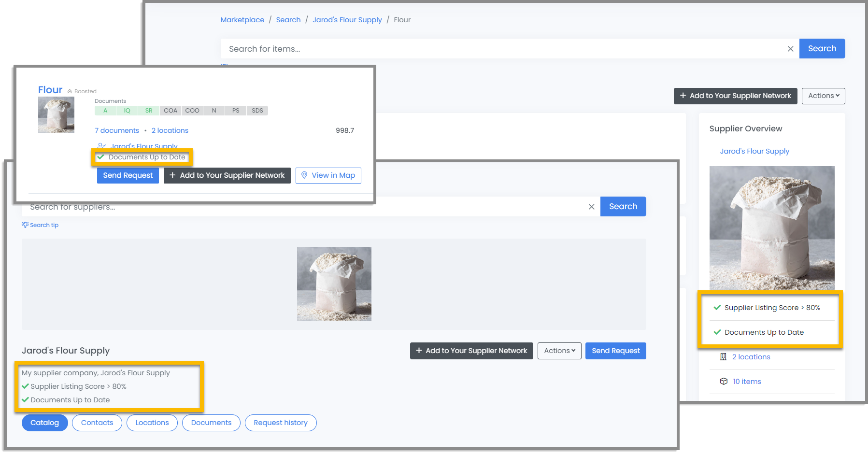The image size is (868, 454).
Task: Add to Your Supplier Network on supplier page
Action: [471, 351]
